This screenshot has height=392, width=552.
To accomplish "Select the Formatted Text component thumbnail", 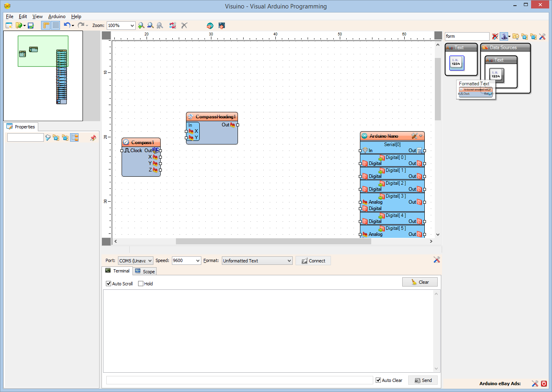I will pos(476,92).
